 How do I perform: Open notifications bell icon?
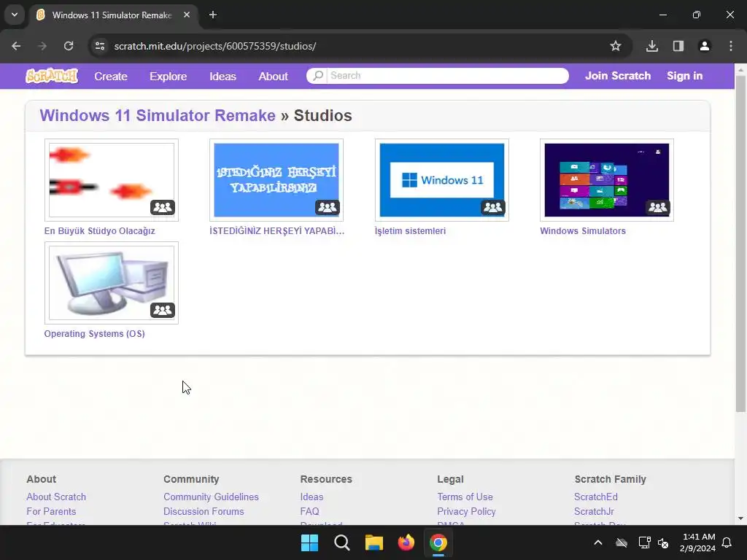pyautogui.click(x=727, y=542)
